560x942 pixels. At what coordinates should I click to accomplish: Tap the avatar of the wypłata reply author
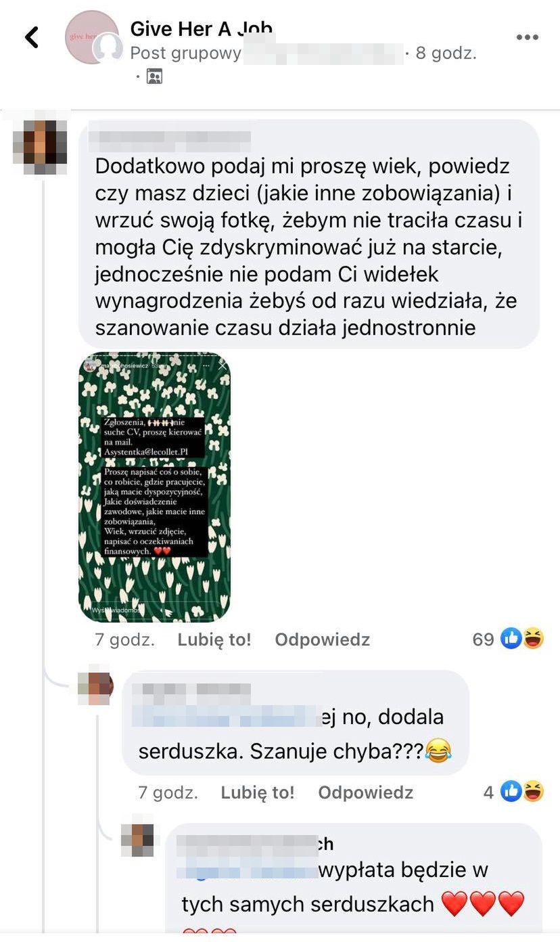[137, 840]
